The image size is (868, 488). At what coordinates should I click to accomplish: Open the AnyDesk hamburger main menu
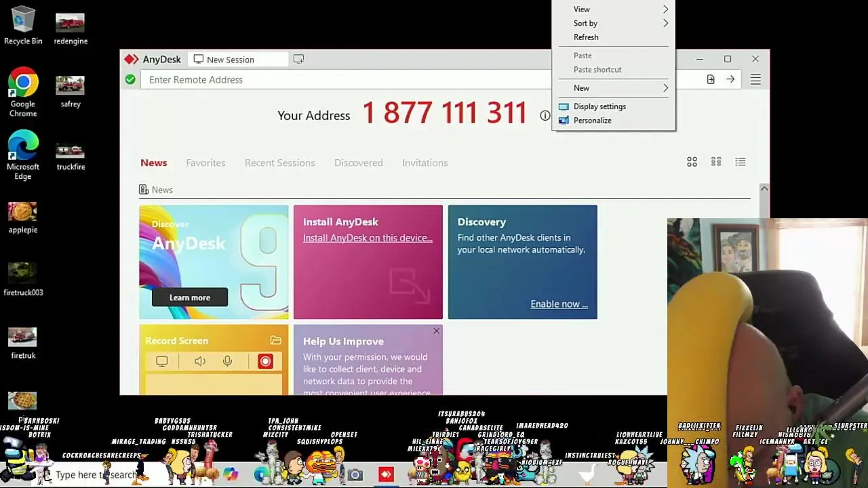coord(755,80)
